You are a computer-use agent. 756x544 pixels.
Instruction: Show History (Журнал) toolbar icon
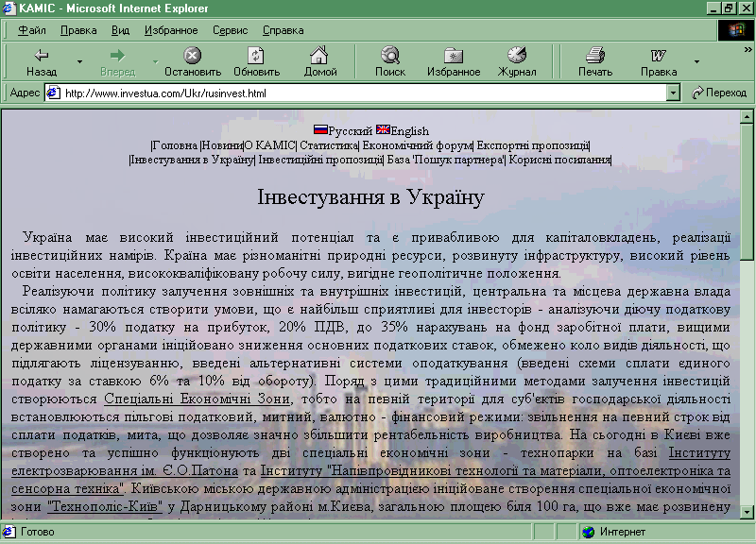coord(517,56)
